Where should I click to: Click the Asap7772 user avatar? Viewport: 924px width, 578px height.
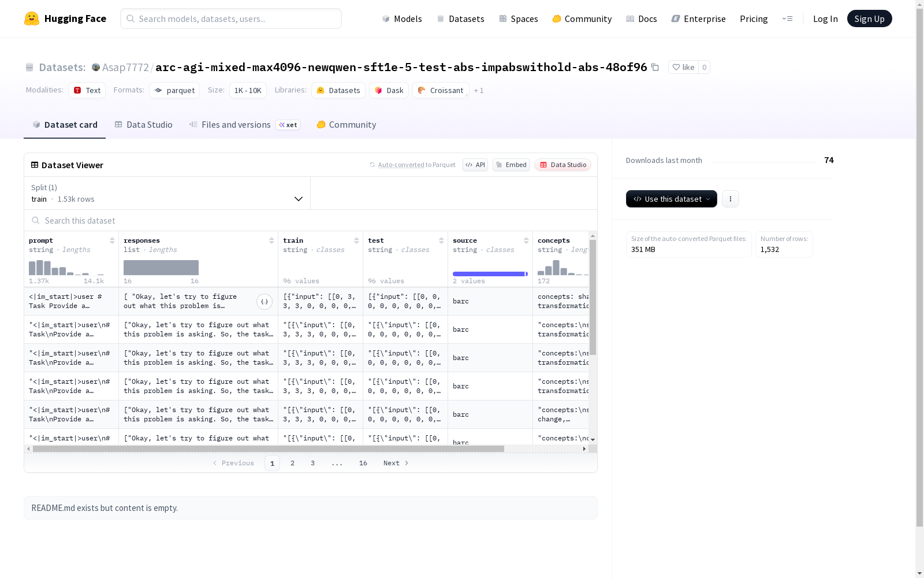(x=96, y=67)
